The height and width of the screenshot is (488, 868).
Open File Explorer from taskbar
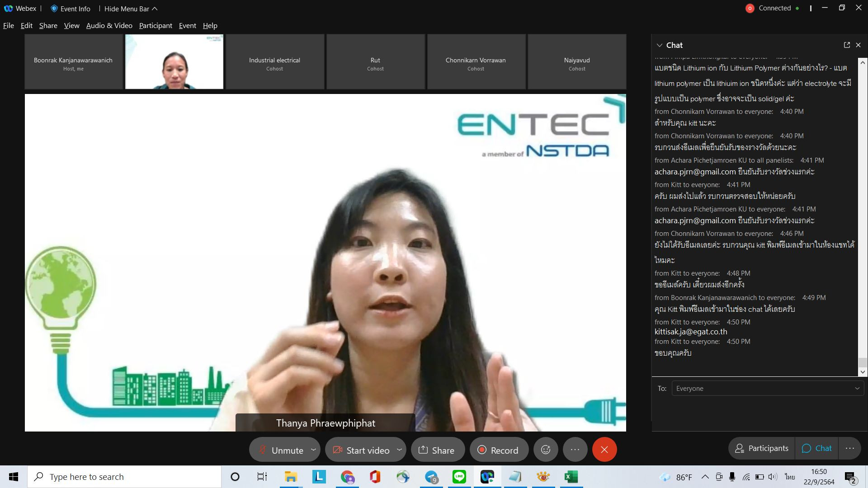point(290,477)
